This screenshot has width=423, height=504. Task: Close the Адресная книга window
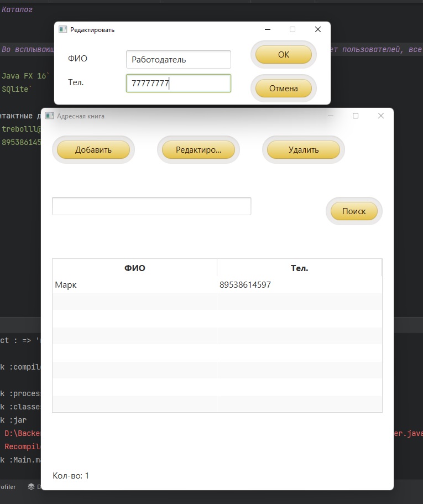pyautogui.click(x=381, y=116)
